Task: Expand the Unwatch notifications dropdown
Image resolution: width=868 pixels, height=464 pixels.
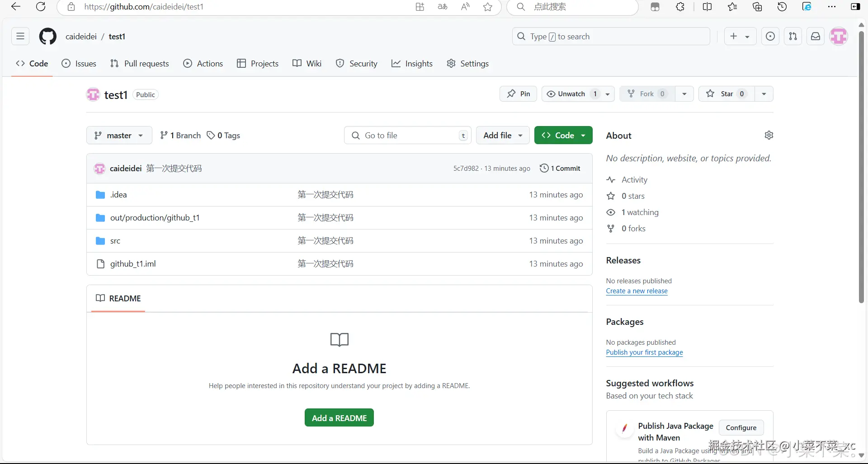Action: tap(608, 94)
